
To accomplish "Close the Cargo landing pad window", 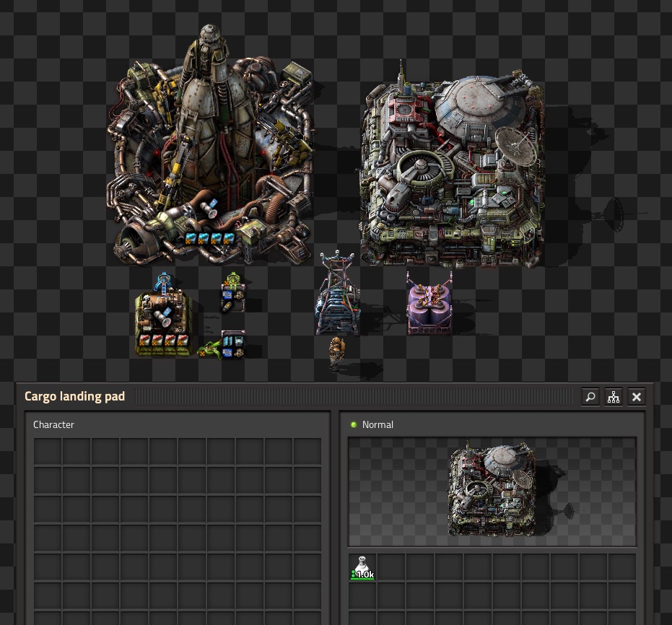I will pyautogui.click(x=637, y=397).
